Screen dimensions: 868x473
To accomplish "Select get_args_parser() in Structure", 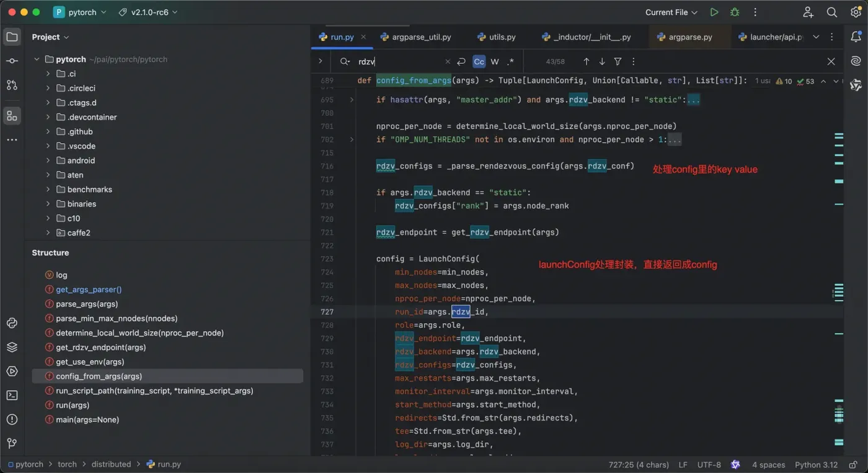I will point(89,290).
